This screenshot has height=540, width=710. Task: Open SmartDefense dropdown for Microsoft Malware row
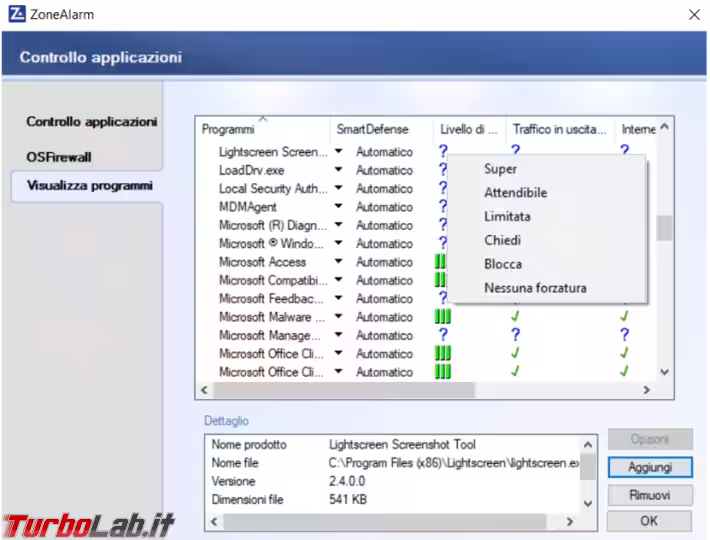[x=338, y=316]
